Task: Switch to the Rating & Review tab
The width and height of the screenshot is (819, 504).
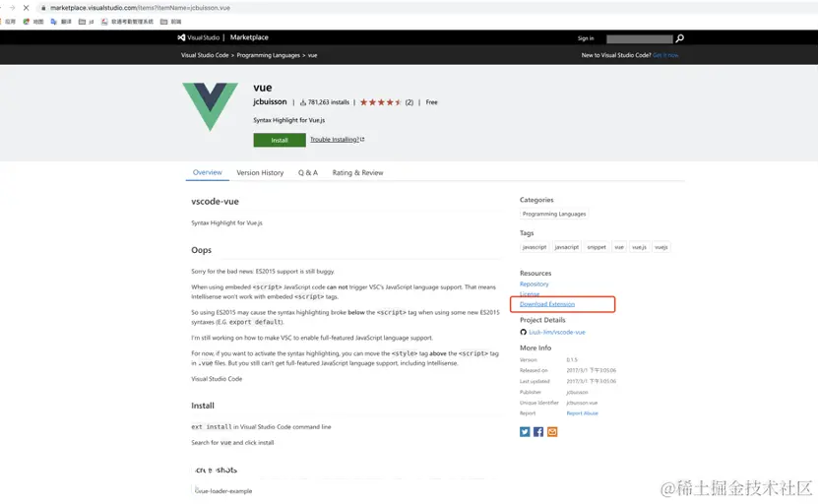Action: point(357,173)
